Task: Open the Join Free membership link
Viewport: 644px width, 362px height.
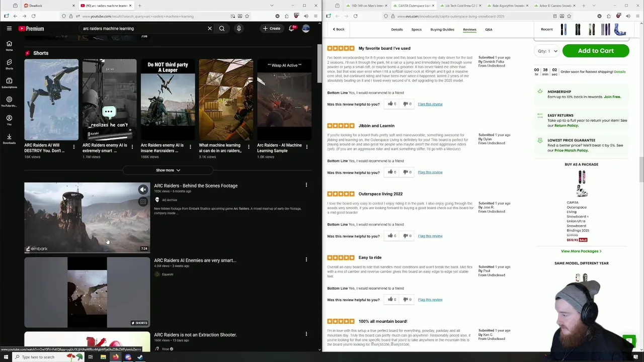Action: (612, 97)
